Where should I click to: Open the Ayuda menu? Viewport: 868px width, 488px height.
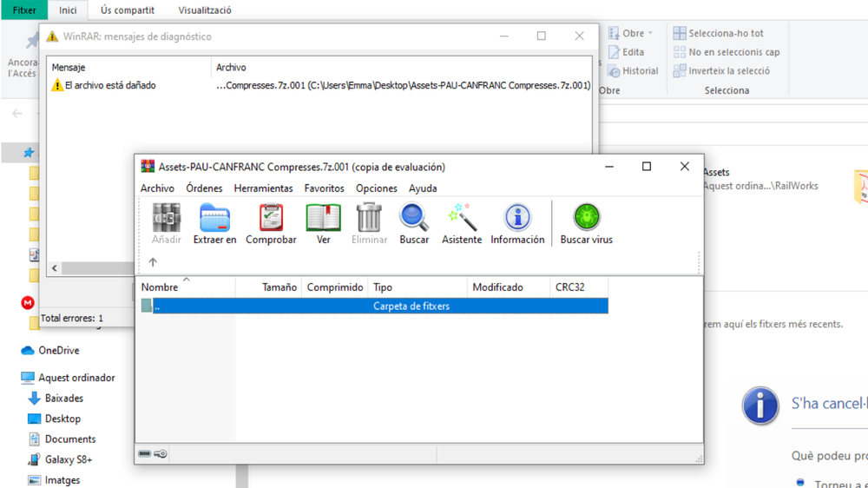[x=423, y=188]
